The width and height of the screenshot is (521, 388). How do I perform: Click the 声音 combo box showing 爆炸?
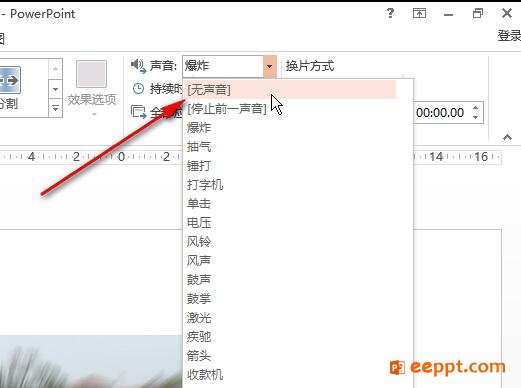pyautogui.click(x=223, y=66)
